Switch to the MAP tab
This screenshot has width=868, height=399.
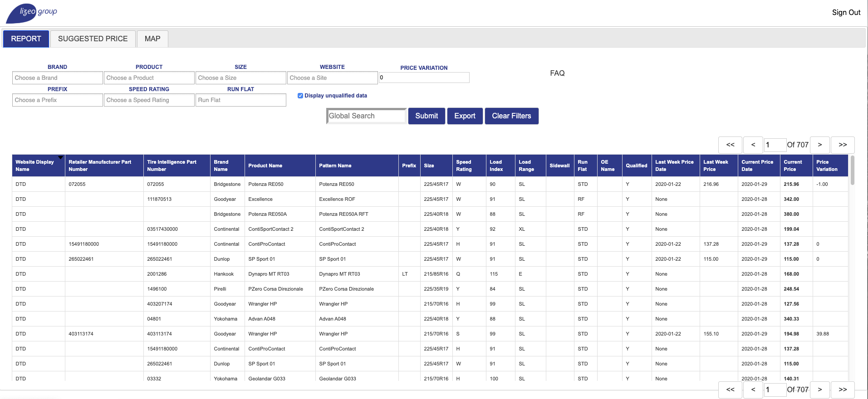coord(152,39)
